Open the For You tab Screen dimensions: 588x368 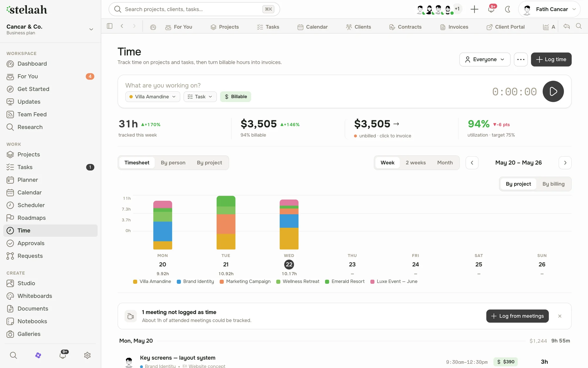point(178,27)
